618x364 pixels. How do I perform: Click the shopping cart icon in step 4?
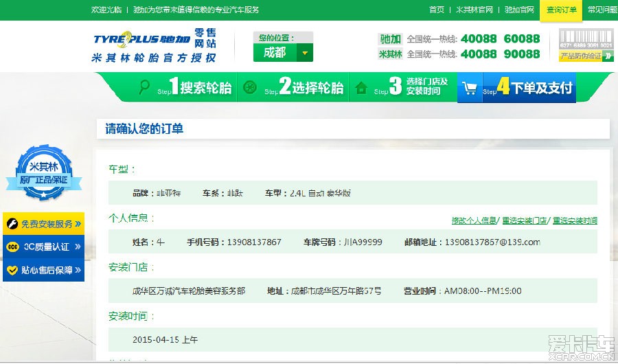pos(470,88)
